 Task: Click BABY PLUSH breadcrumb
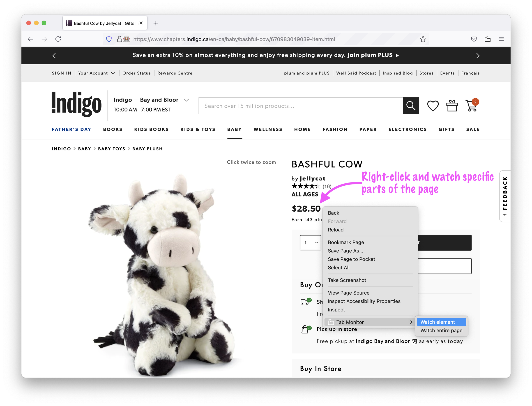(x=147, y=149)
